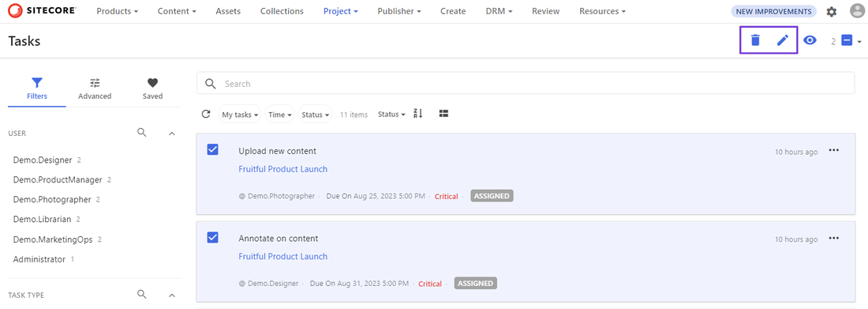The image size is (868, 309).
Task: Open the Content menu
Action: pyautogui.click(x=177, y=11)
